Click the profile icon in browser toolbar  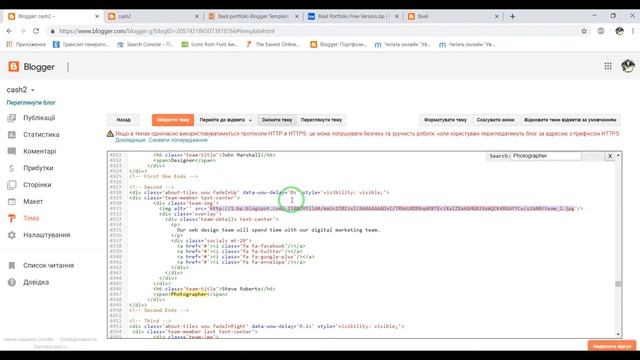(x=619, y=31)
